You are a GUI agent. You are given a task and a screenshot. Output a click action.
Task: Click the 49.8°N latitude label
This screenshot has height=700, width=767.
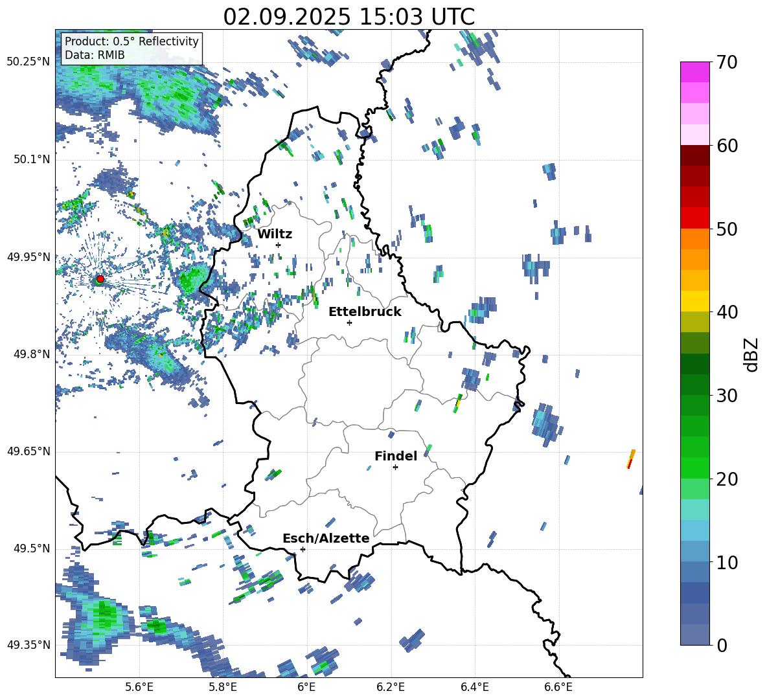coord(32,354)
